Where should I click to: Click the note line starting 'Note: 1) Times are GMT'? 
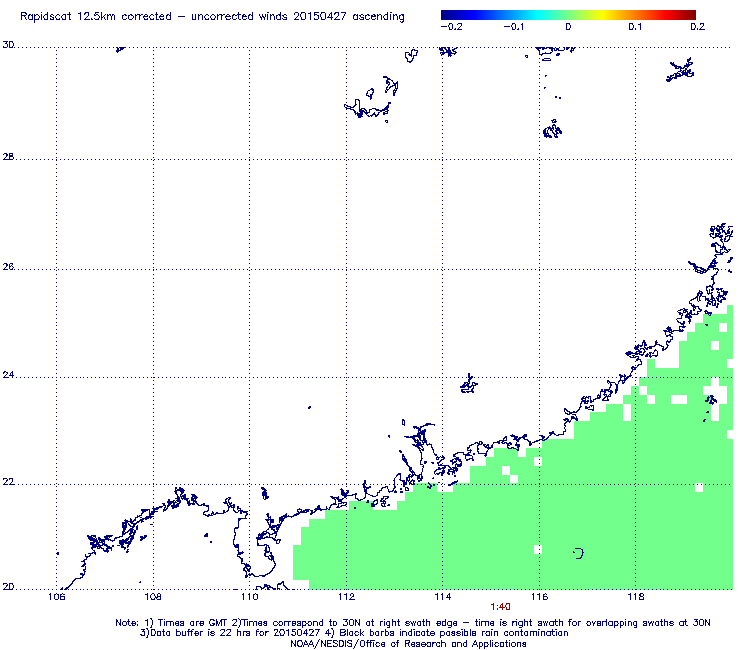pyautogui.click(x=412, y=623)
